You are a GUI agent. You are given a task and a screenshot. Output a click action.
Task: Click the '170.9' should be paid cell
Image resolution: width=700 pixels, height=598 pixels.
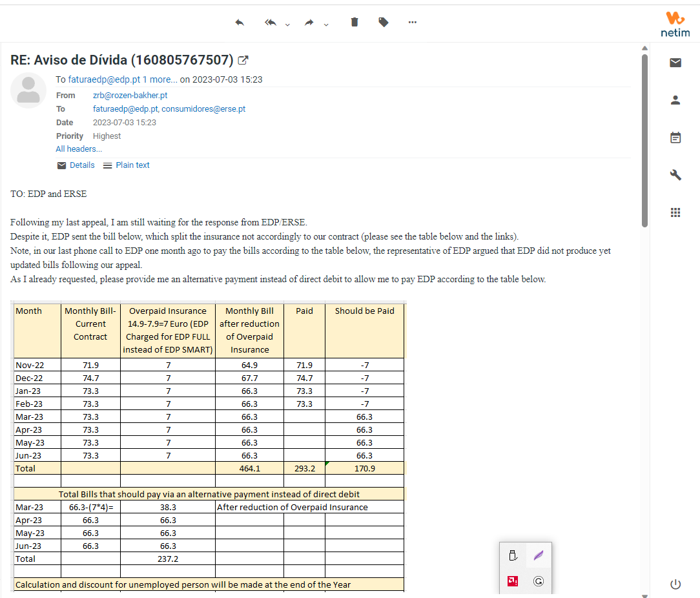coord(365,468)
